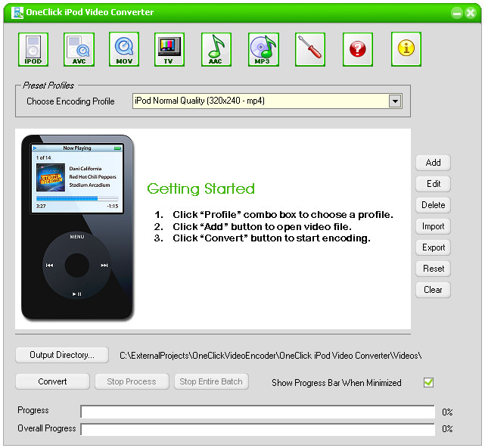Click the 'Show Progress Bar When Minimized' label
This screenshot has width=485, height=448.
337,383
